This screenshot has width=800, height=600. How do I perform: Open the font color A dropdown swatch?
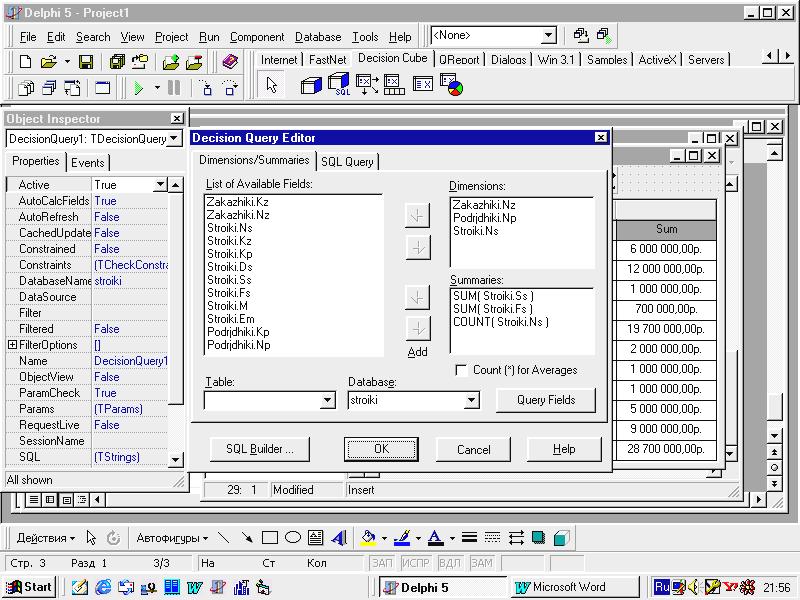[452, 538]
